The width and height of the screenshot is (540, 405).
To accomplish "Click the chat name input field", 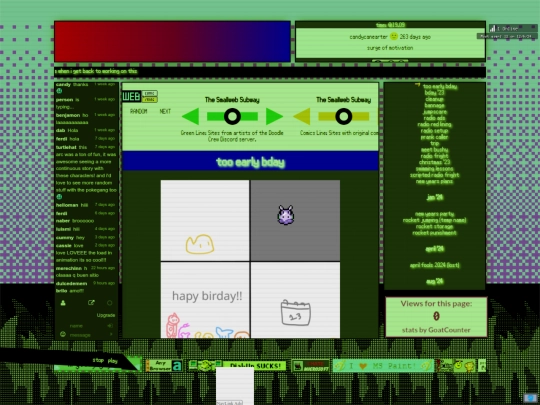I will pyautogui.click(x=88, y=325).
